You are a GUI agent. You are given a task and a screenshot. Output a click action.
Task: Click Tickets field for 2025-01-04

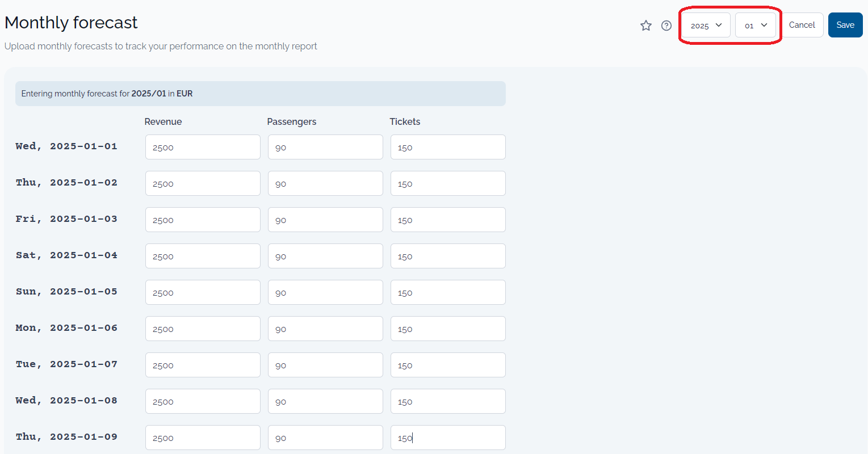(448, 256)
